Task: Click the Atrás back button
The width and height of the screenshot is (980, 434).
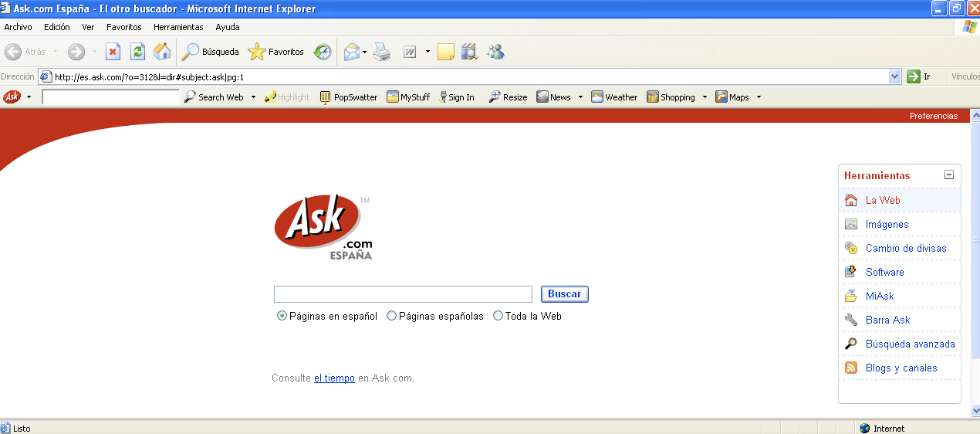Action: (x=25, y=52)
